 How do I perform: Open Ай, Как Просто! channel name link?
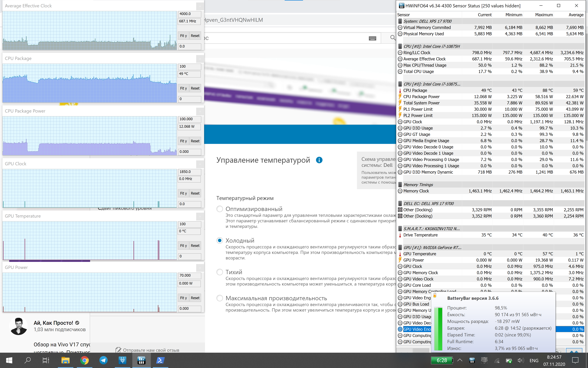click(x=53, y=323)
